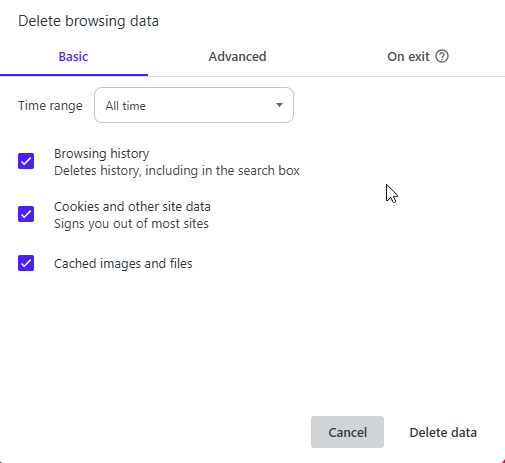Confirm with the Delete data button

pos(443,432)
